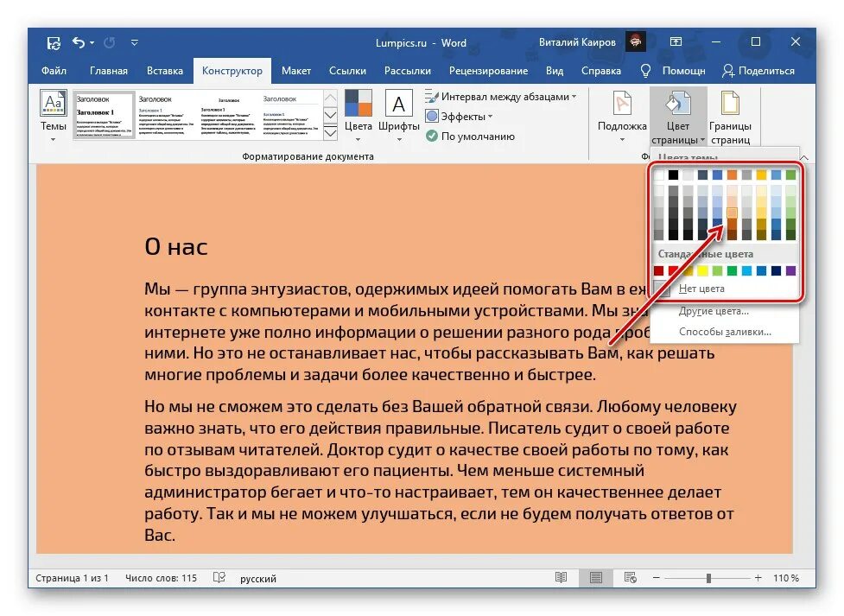Open ribbon display options icon
The image size is (844, 616).
[x=676, y=42]
